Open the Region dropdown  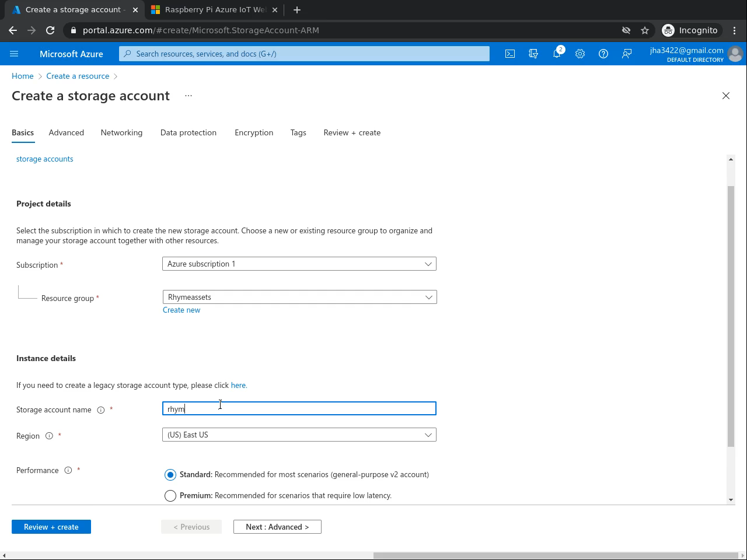pos(299,435)
